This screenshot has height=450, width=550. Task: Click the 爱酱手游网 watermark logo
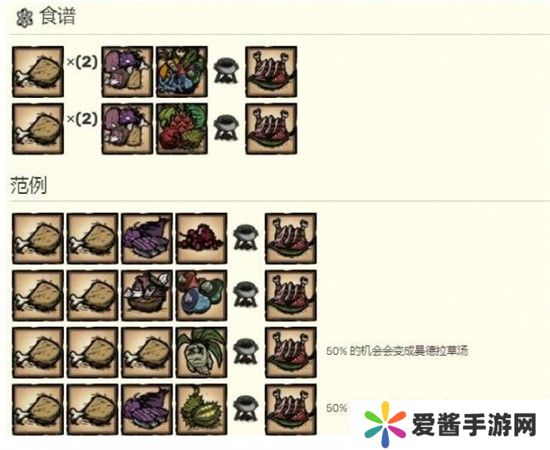pyautogui.click(x=451, y=424)
